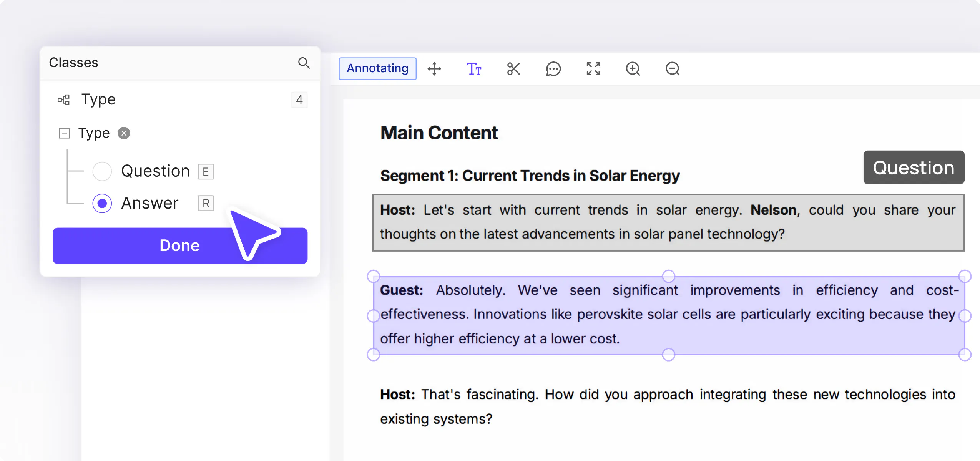
Task: Select the text annotation tool
Action: tap(474, 69)
